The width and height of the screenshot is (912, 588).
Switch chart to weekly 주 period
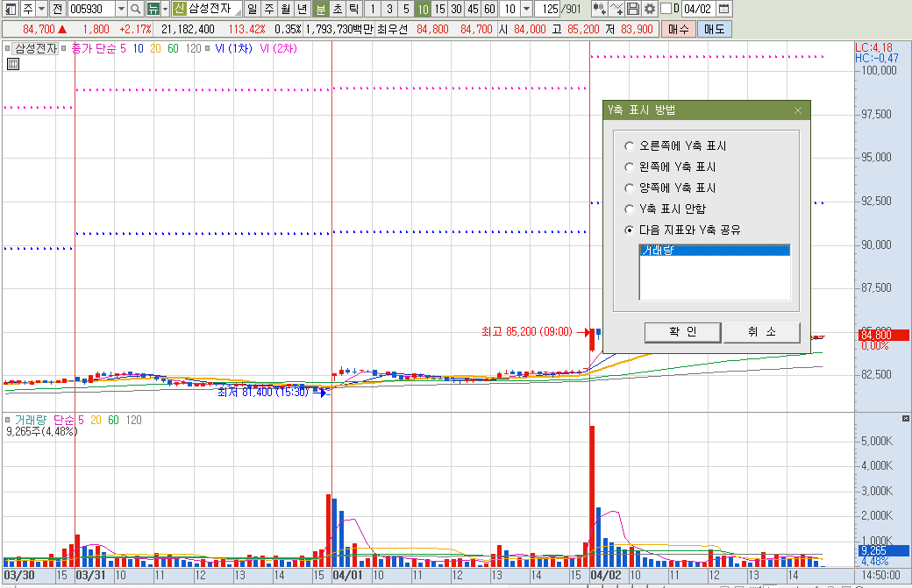click(268, 9)
